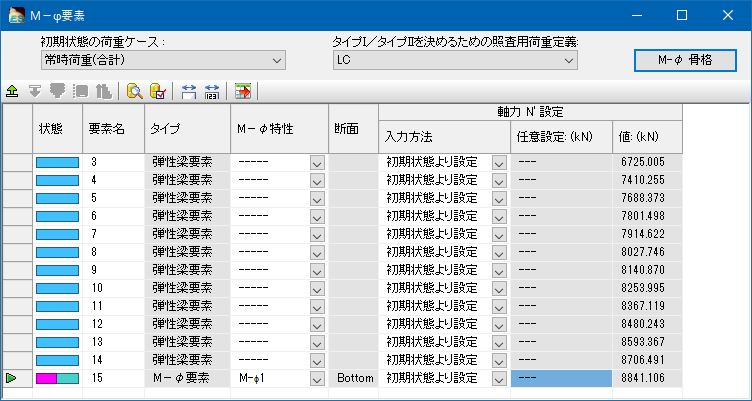Click the Bottom section cell for element 15
752x401 pixels.
coord(353,378)
